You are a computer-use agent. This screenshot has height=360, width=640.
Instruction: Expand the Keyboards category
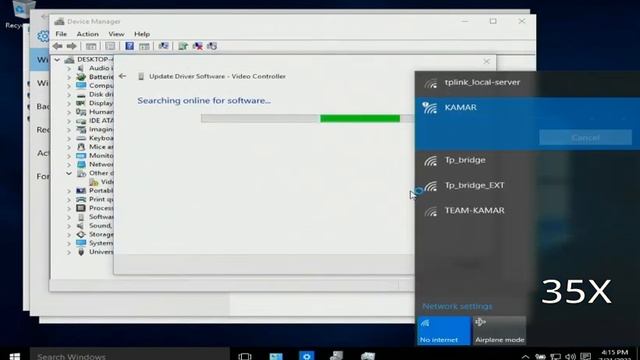click(69, 138)
